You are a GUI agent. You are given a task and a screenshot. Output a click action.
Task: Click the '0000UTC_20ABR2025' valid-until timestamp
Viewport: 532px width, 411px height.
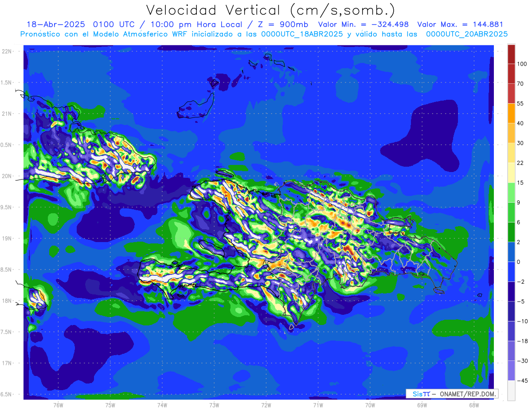pyautogui.click(x=466, y=34)
